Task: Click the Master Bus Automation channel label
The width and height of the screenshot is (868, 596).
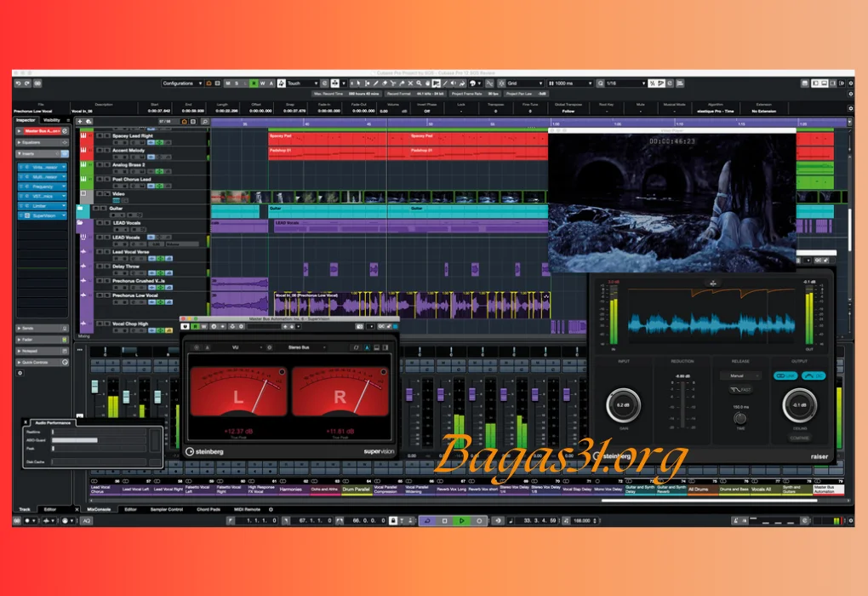Action: pyautogui.click(x=828, y=489)
